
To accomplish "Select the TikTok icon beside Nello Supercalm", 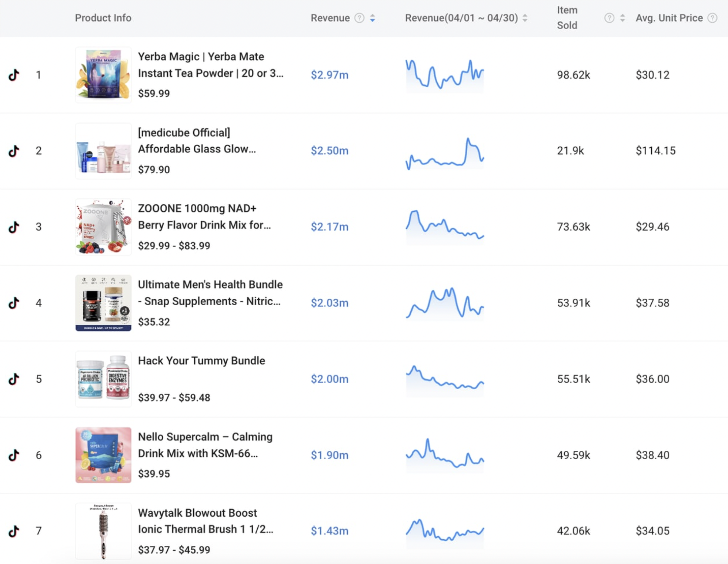I will pyautogui.click(x=14, y=455).
